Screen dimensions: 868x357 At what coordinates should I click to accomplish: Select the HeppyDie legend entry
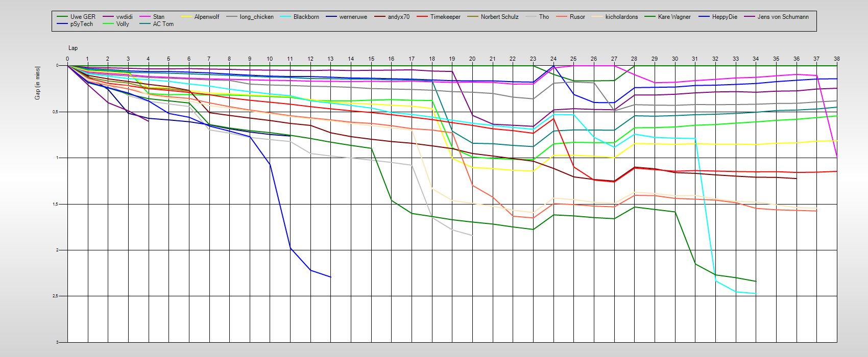[x=725, y=17]
